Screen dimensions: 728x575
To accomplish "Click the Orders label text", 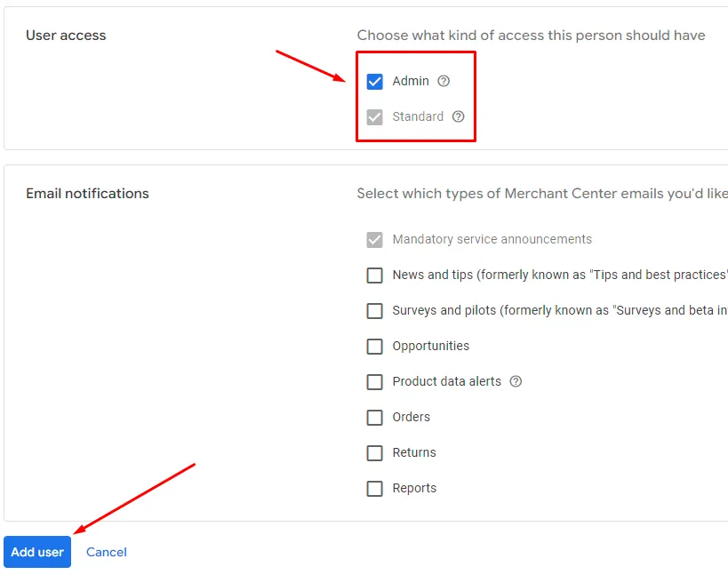I will point(412,417).
